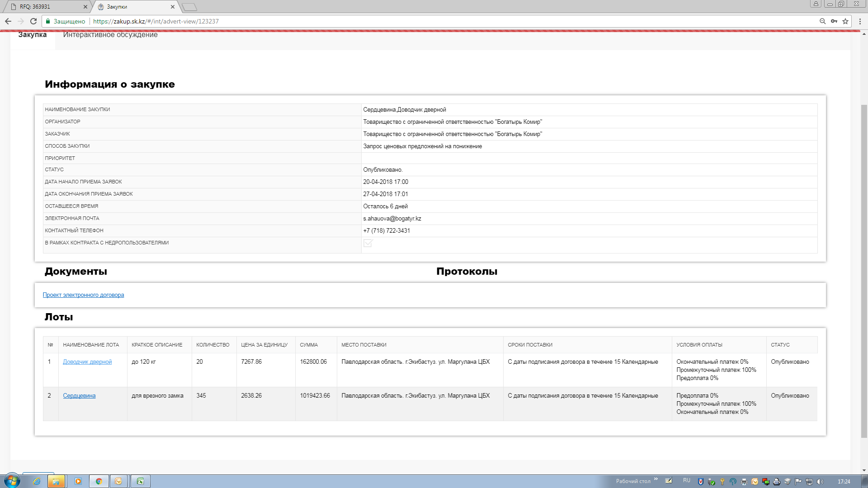Click the start date 20-04-2018 17:00
The height and width of the screenshot is (488, 868).
click(386, 182)
